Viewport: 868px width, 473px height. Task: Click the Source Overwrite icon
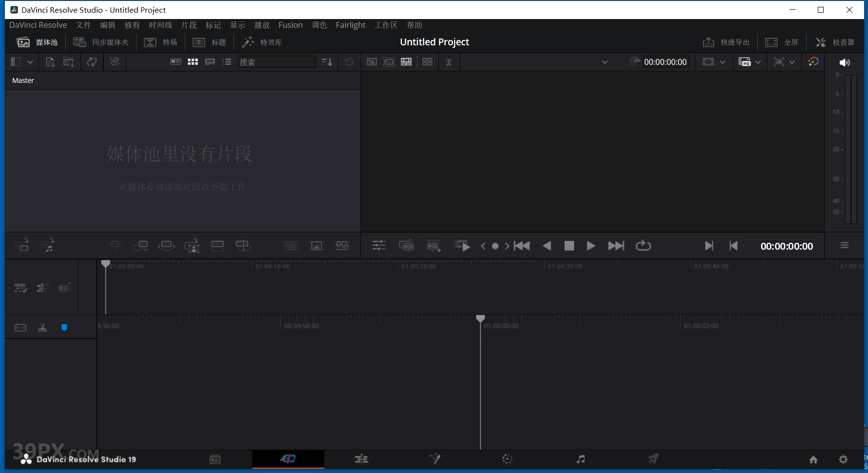(243, 246)
